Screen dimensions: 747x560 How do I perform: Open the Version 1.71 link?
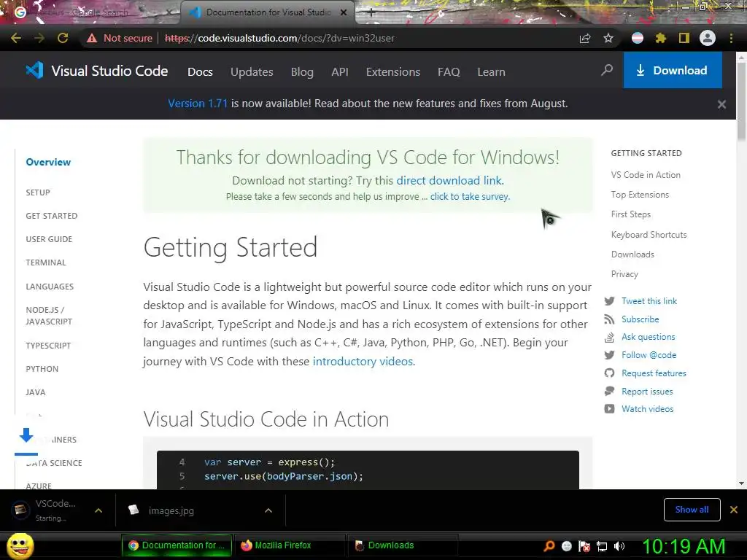tap(198, 104)
